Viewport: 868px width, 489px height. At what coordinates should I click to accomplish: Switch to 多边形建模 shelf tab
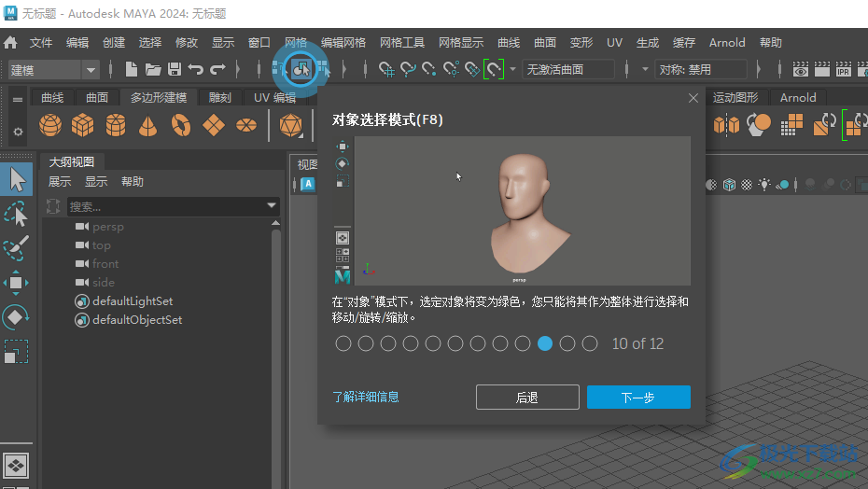tap(159, 97)
